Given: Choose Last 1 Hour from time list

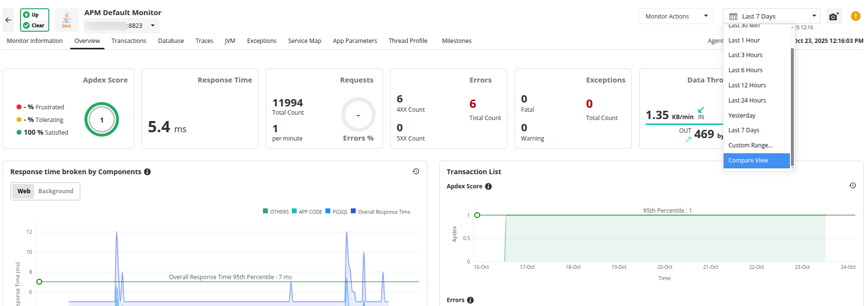Looking at the screenshot, I should point(756,40).
